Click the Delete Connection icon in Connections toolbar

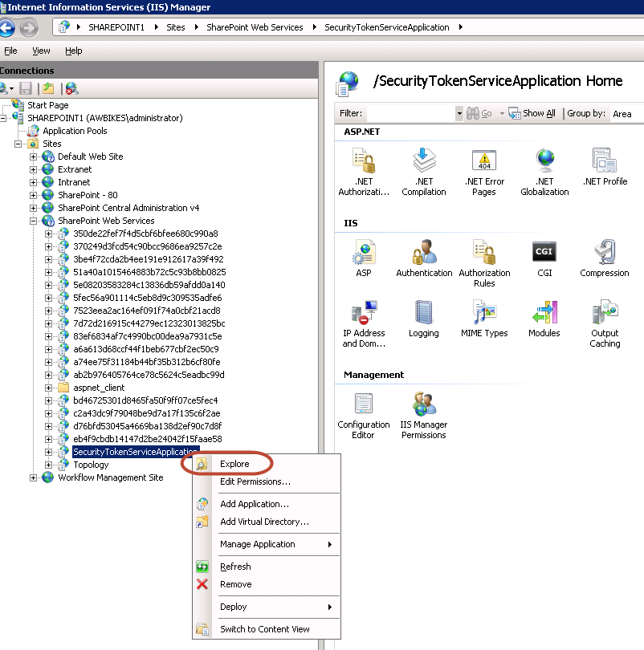[x=71, y=88]
